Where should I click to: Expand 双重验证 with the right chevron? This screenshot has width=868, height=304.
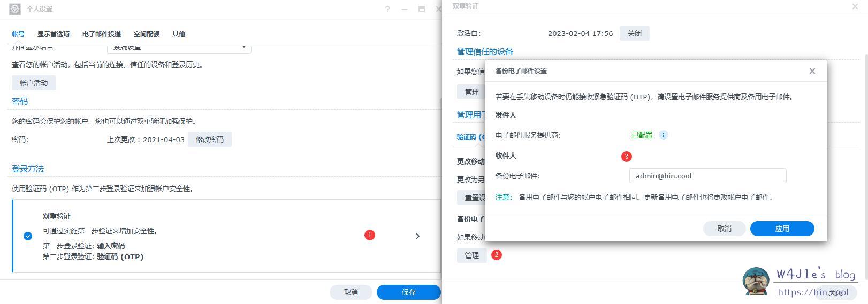pyautogui.click(x=417, y=236)
